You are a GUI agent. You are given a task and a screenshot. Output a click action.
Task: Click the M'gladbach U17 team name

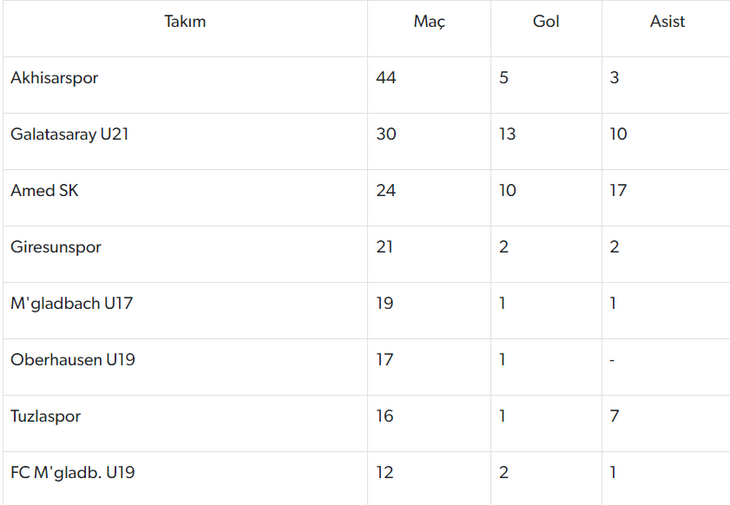point(72,303)
